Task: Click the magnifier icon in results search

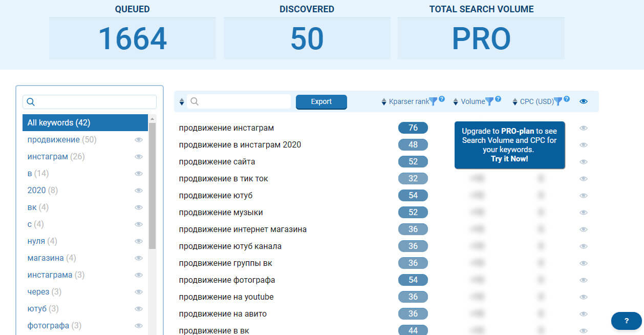Action: coord(195,101)
